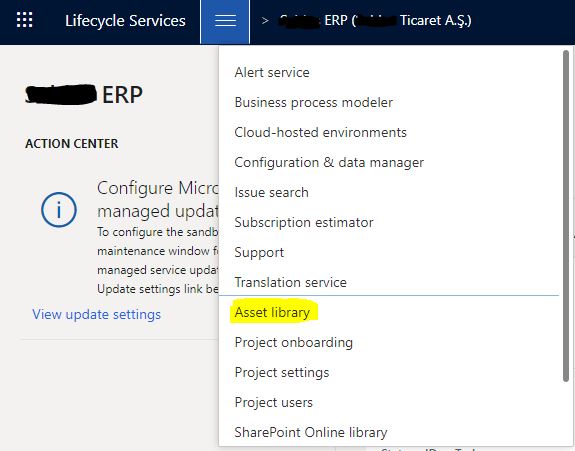Open Business process modeler
The height and width of the screenshot is (451, 575).
[314, 102]
